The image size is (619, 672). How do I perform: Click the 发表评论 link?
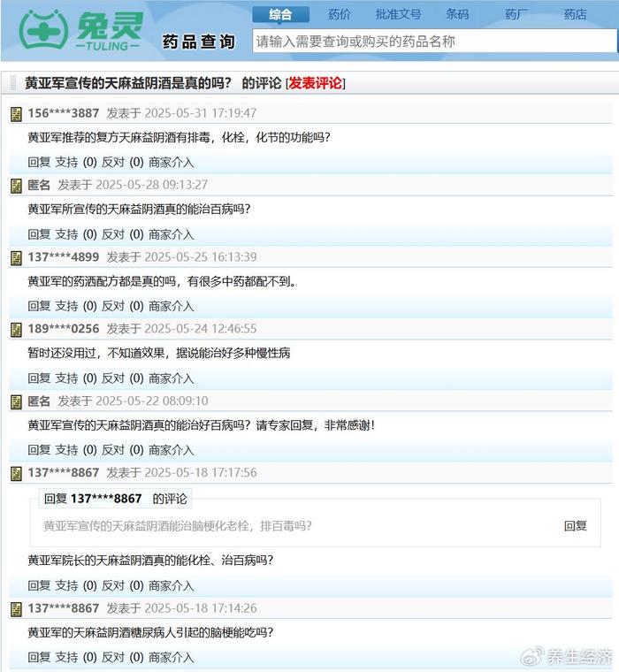pyautogui.click(x=315, y=83)
